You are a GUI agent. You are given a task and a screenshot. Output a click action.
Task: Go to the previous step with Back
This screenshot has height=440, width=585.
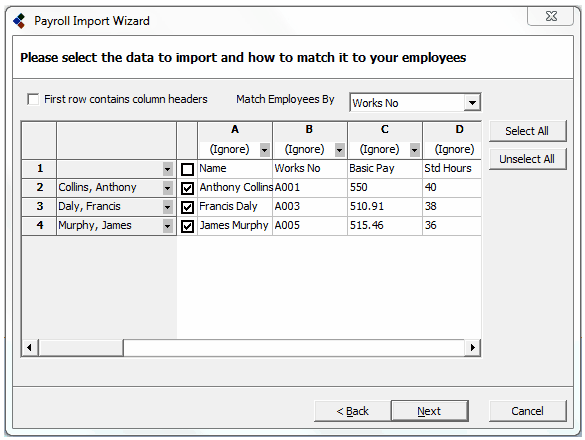(353, 411)
